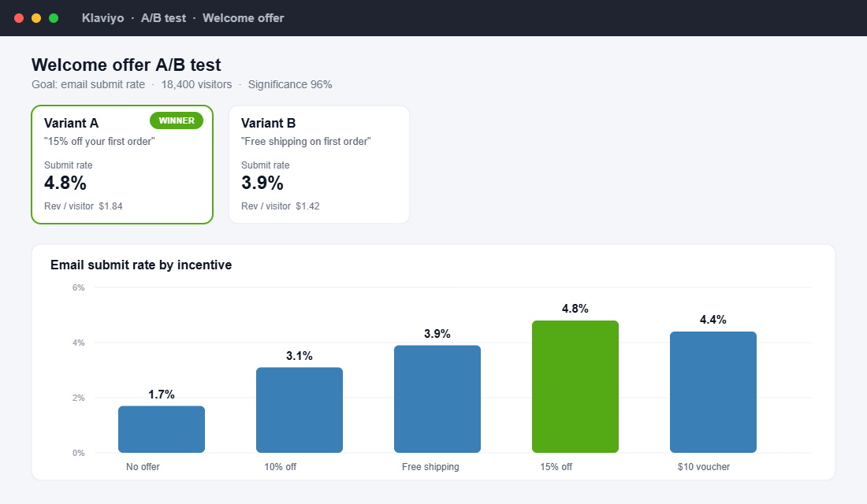Click the 'Submit rate' label in Variant A
The width and height of the screenshot is (867, 504).
(x=69, y=165)
